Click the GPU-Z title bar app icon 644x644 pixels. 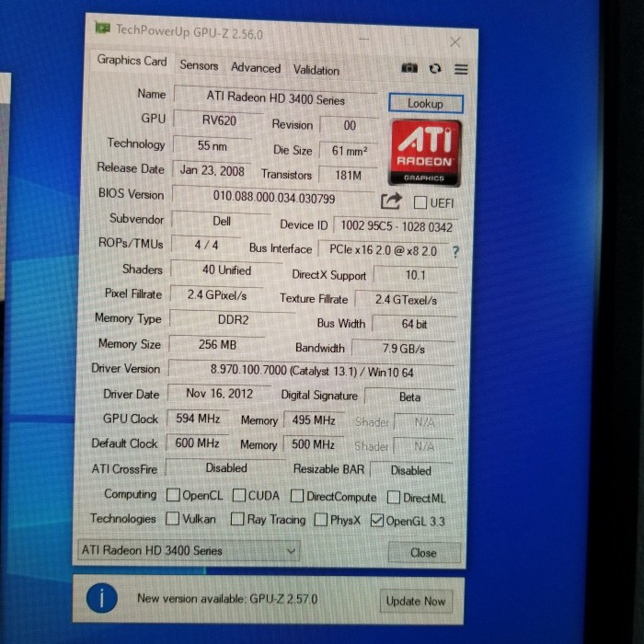pyautogui.click(x=103, y=29)
